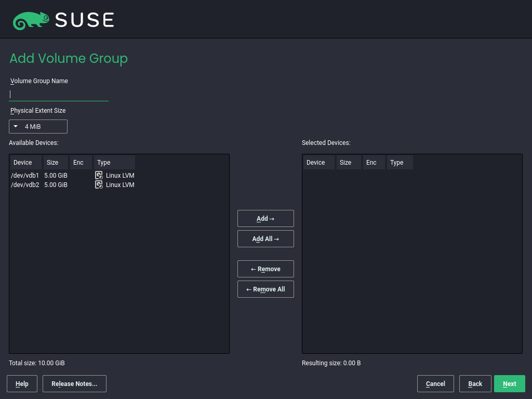
Task: Click Add All to select every device
Action: (265, 238)
